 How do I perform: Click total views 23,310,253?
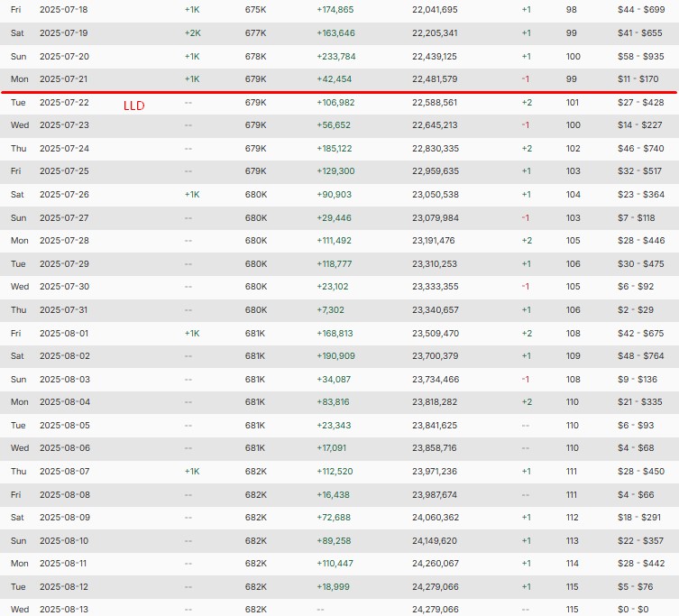[435, 263]
